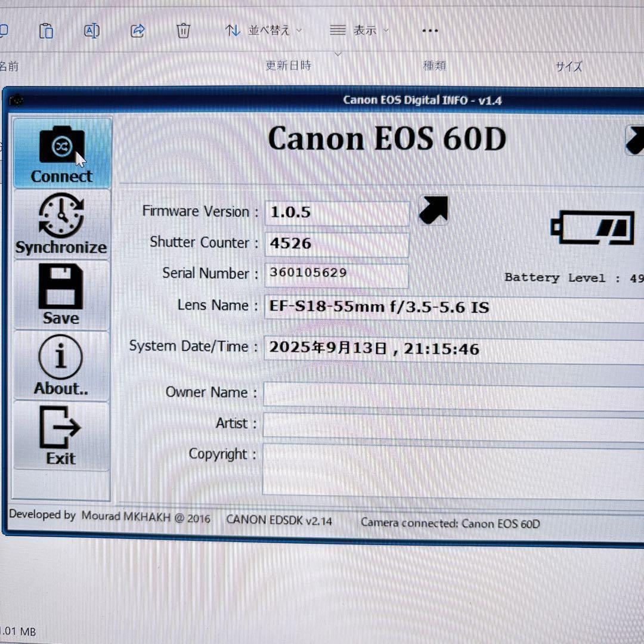Screen dimensions: 644x644
Task: Click the Connect camera icon
Action: coord(61,147)
